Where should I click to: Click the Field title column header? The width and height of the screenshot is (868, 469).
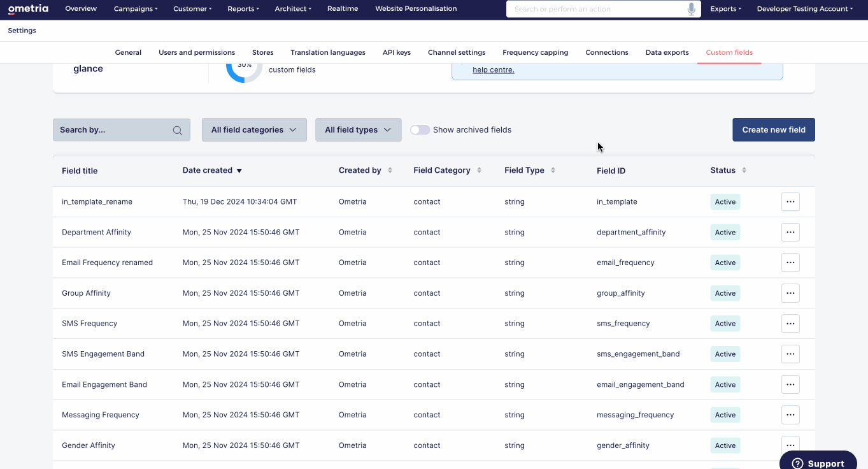point(80,171)
